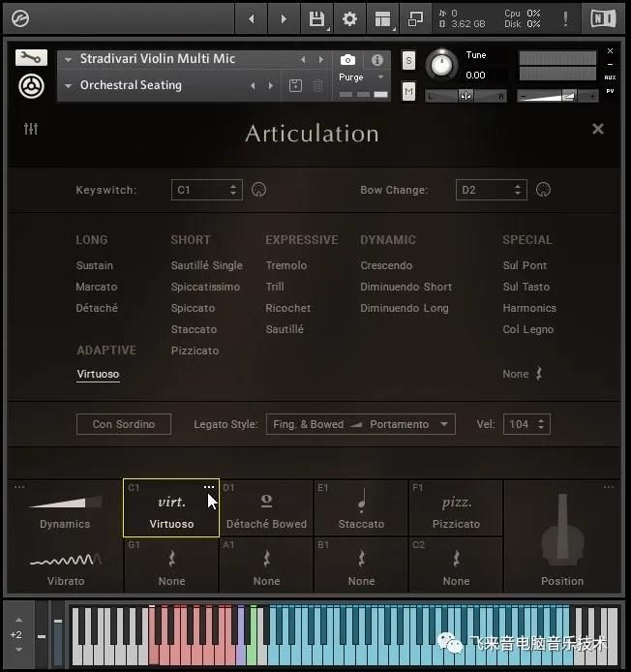631x672 pixels.
Task: Select the E1 Staccato slot
Action: point(361,507)
